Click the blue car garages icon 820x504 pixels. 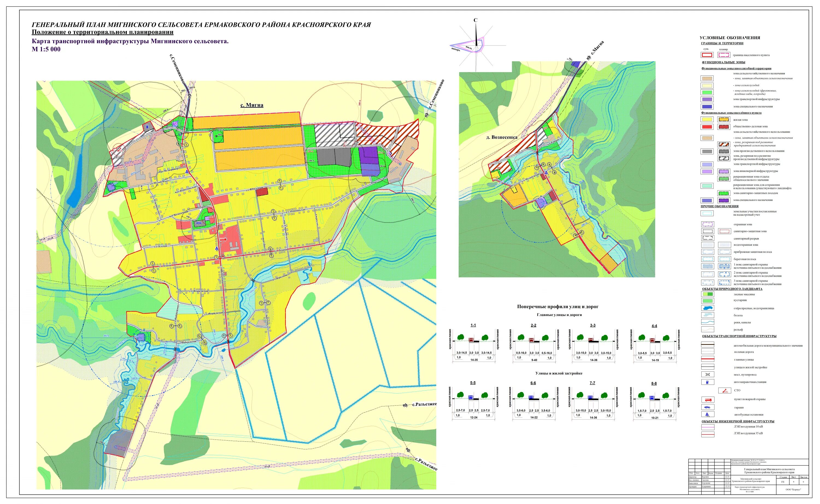pos(707,407)
